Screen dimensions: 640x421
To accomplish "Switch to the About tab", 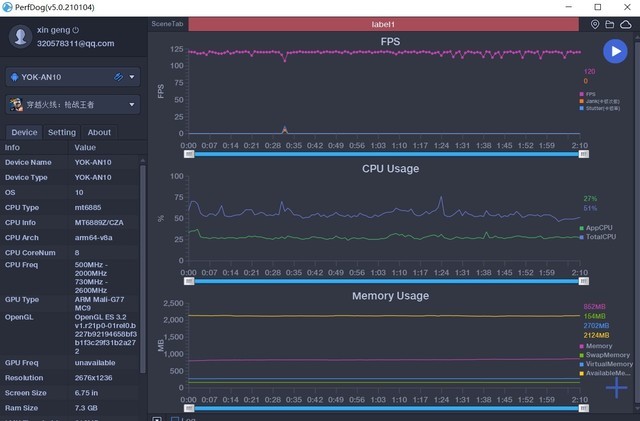I will [x=99, y=132].
